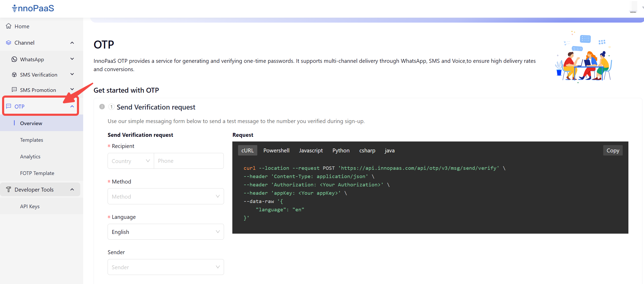Click the SMS Verification cube icon
This screenshot has height=284, width=644.
coord(14,75)
